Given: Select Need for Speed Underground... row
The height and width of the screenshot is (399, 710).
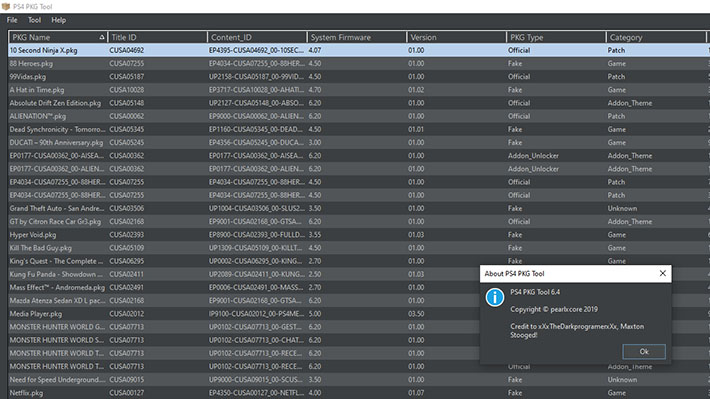Looking at the screenshot, I should (x=359, y=380).
